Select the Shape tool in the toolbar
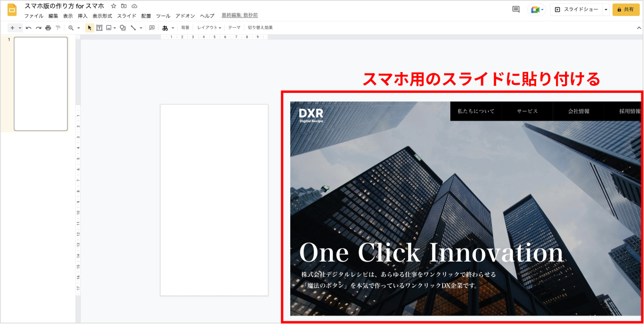Screen dimensions: 644x324 tap(123, 28)
